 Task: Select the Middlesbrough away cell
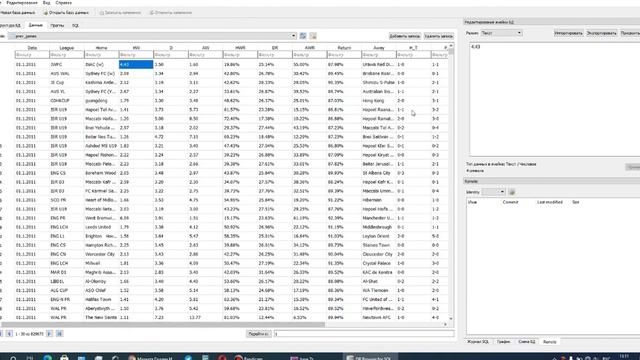pos(379,227)
